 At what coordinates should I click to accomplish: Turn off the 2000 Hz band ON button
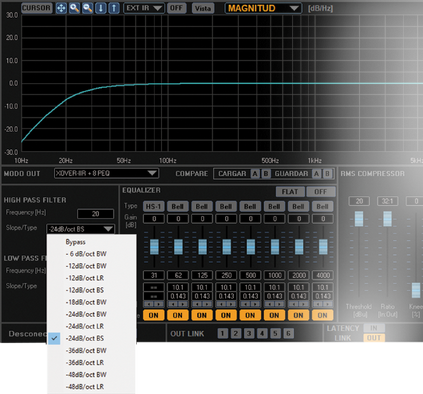[299, 315]
